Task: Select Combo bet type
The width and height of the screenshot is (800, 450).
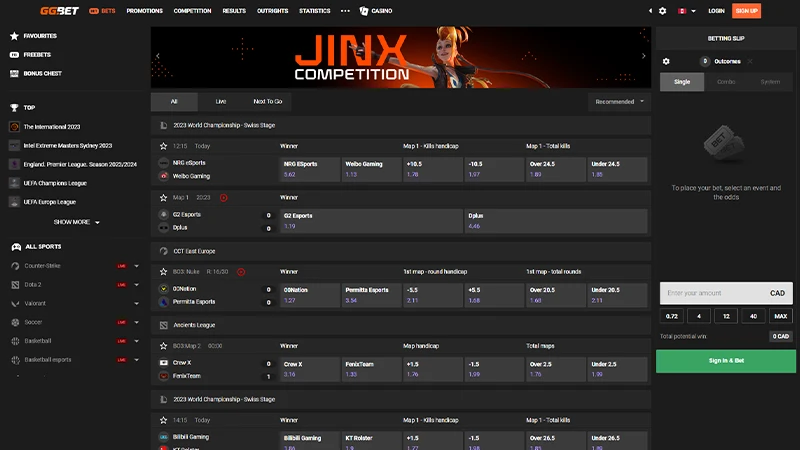Action: [x=726, y=82]
